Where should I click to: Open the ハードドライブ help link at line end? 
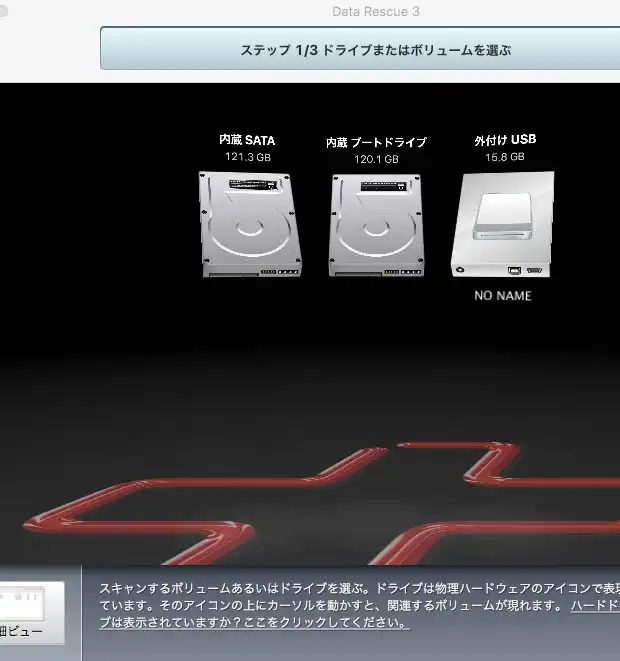tap(594, 606)
